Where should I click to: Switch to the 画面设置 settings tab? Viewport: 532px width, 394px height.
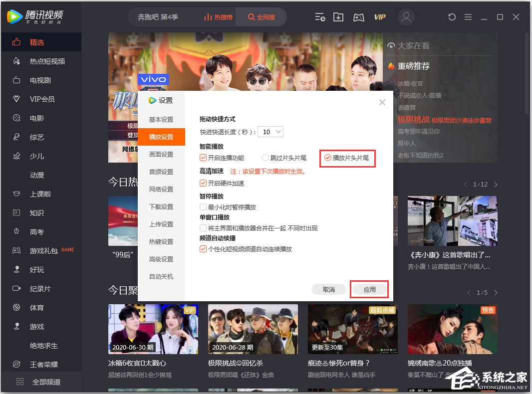[161, 155]
